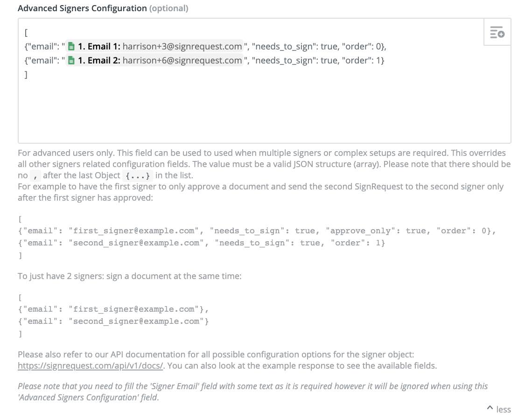Click the inline {...} code snippet
Image resolution: width=532 pixels, height=419 pixels.
point(137,176)
